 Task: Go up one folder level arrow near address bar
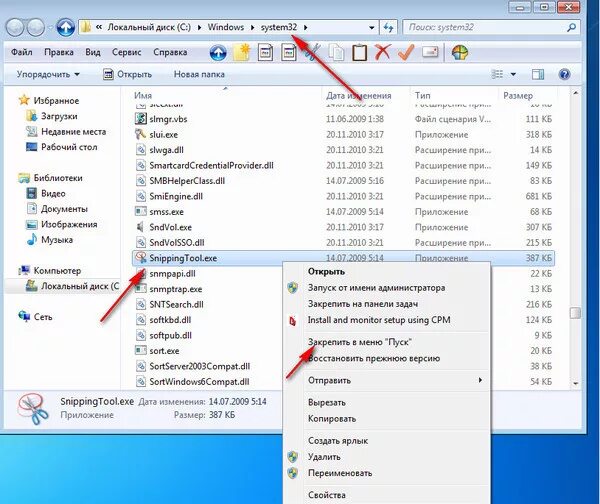(66, 27)
